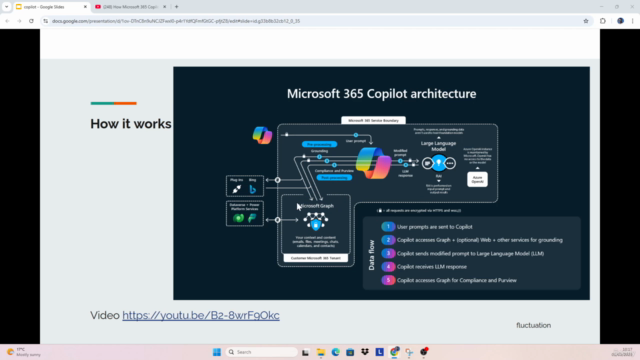640x360 pixels.
Task: Close the copilot Google Slides tab
Action: (x=85, y=7)
